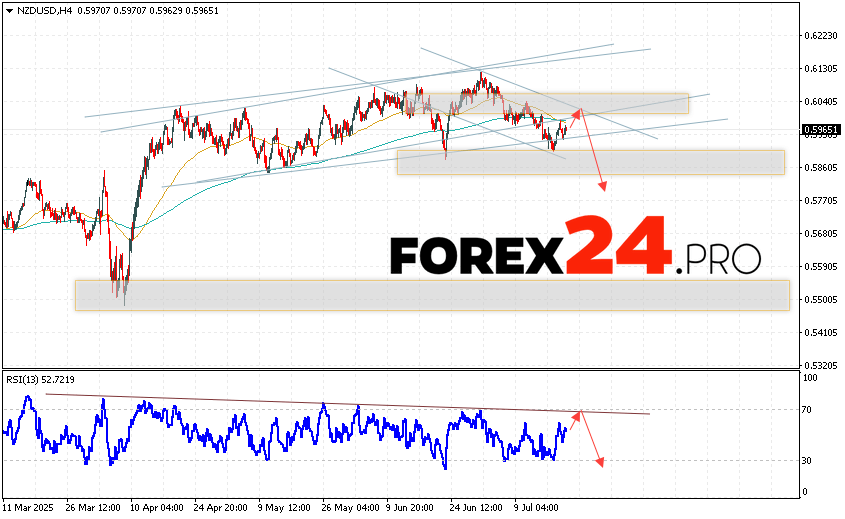Click the 11 Mar 2025 date label
This screenshot has width=845, height=519.
coord(31,507)
